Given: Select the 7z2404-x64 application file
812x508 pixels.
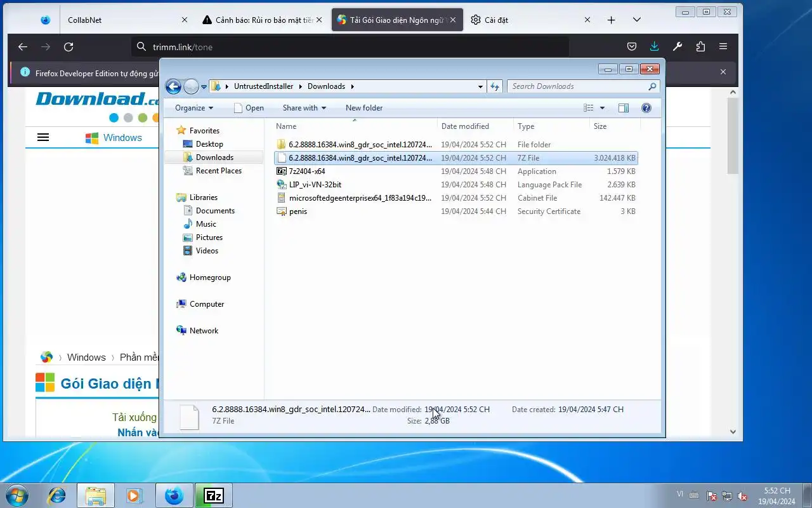Looking at the screenshot, I should tap(456, 171).
